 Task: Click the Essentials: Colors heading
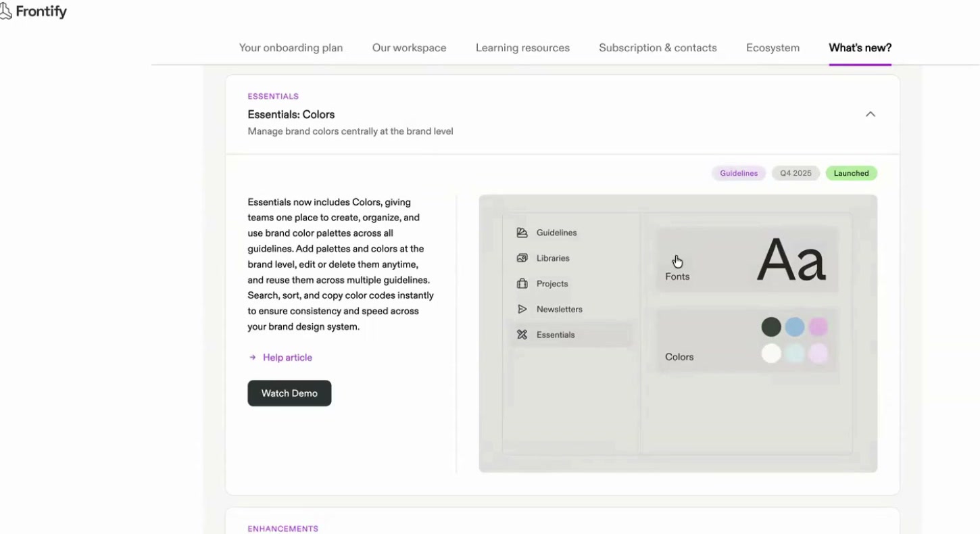(291, 114)
